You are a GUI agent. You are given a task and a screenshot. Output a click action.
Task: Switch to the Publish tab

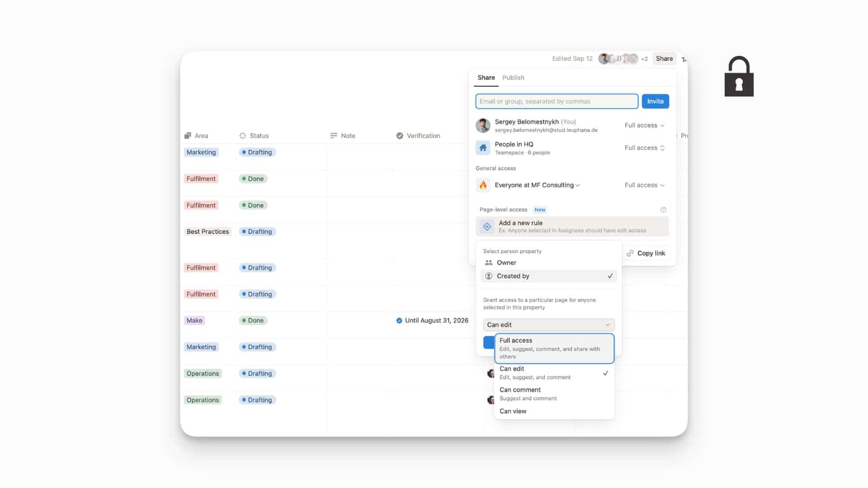[513, 78]
